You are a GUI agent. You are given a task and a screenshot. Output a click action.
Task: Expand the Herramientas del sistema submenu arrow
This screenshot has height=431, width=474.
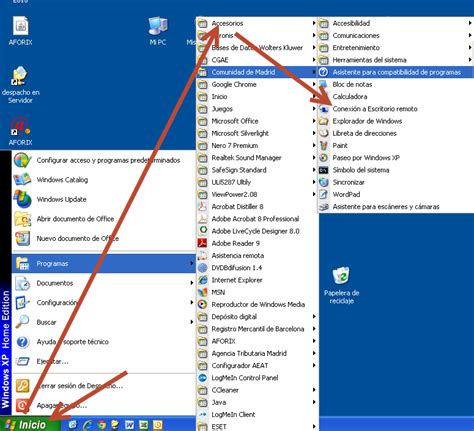point(470,60)
